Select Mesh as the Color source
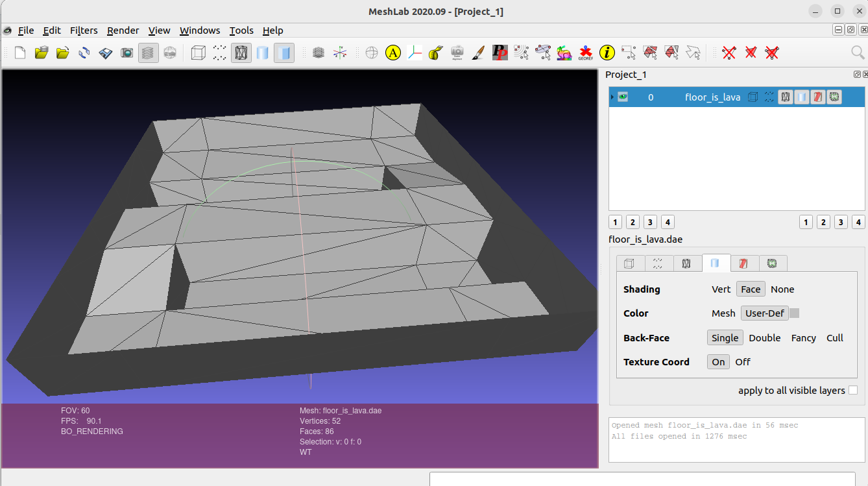This screenshot has width=868, height=486. coord(723,313)
